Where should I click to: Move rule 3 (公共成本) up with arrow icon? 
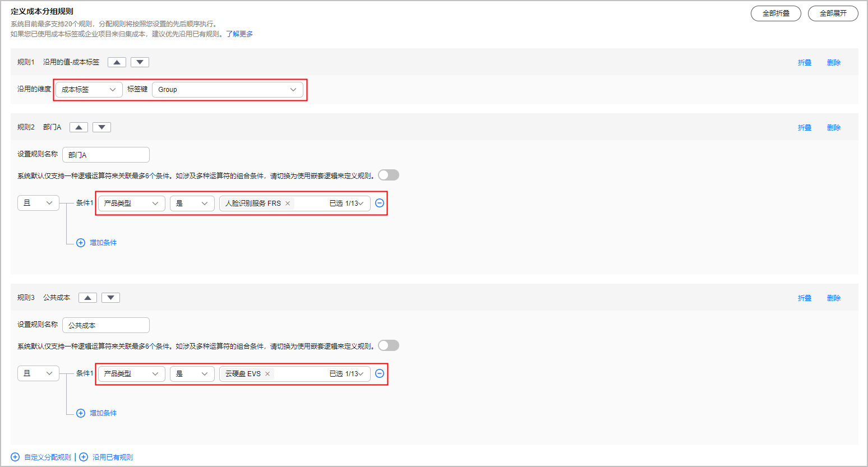[x=87, y=298]
